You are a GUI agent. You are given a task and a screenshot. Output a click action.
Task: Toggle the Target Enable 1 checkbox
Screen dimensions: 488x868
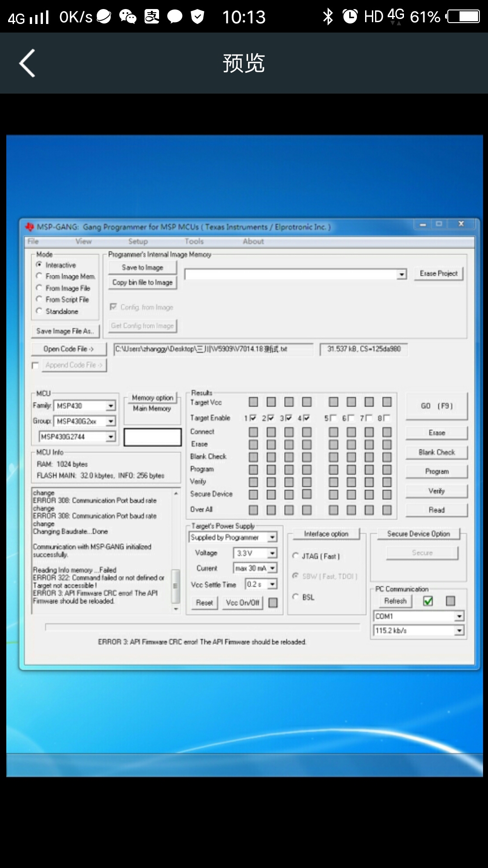pyautogui.click(x=253, y=418)
